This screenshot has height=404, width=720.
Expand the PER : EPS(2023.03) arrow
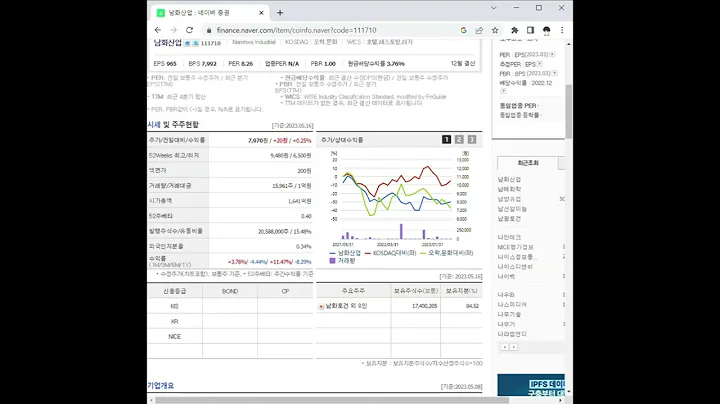pyautogui.click(x=552, y=55)
